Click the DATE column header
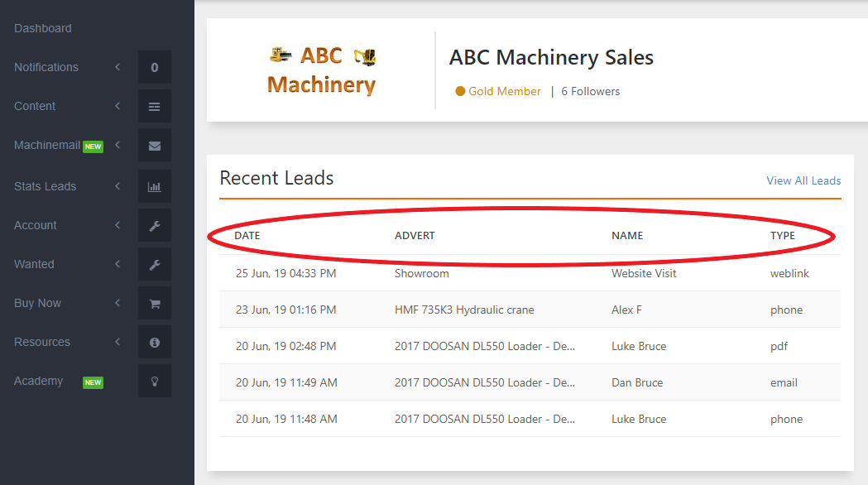Viewport: 868px width, 485px height. pyautogui.click(x=247, y=235)
